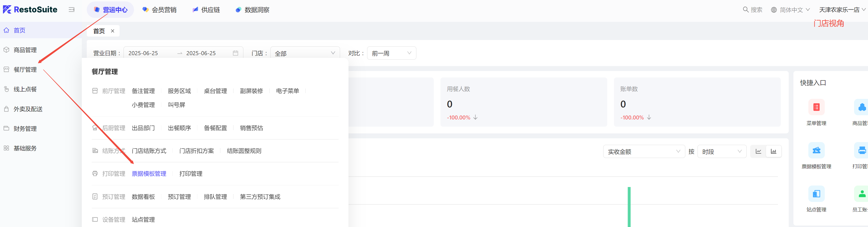Viewport: 868px width, 227px height.
Task: Open 站点管理 link in flyout
Action: coord(143,220)
